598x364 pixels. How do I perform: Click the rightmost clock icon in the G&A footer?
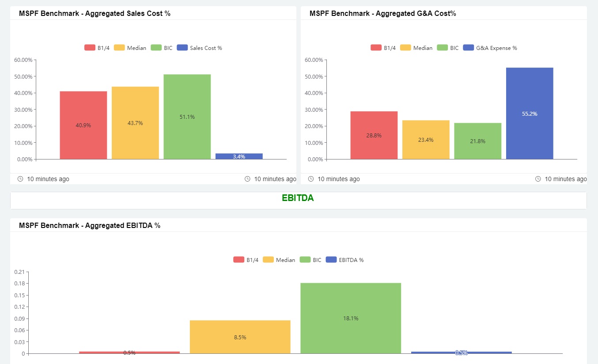tap(538, 179)
